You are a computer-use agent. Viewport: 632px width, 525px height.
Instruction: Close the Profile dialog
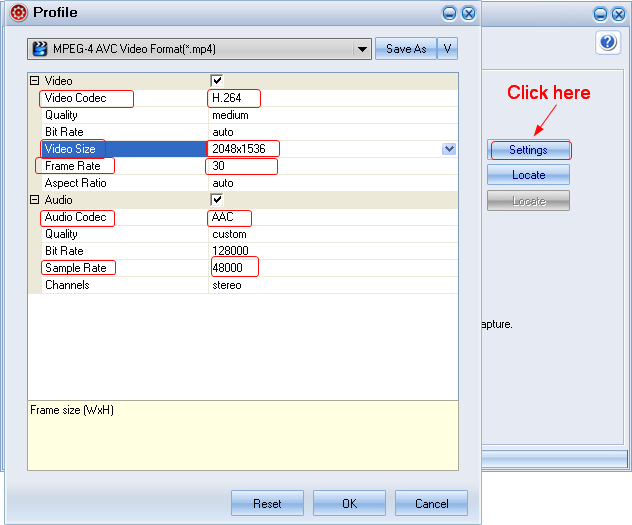(x=468, y=13)
